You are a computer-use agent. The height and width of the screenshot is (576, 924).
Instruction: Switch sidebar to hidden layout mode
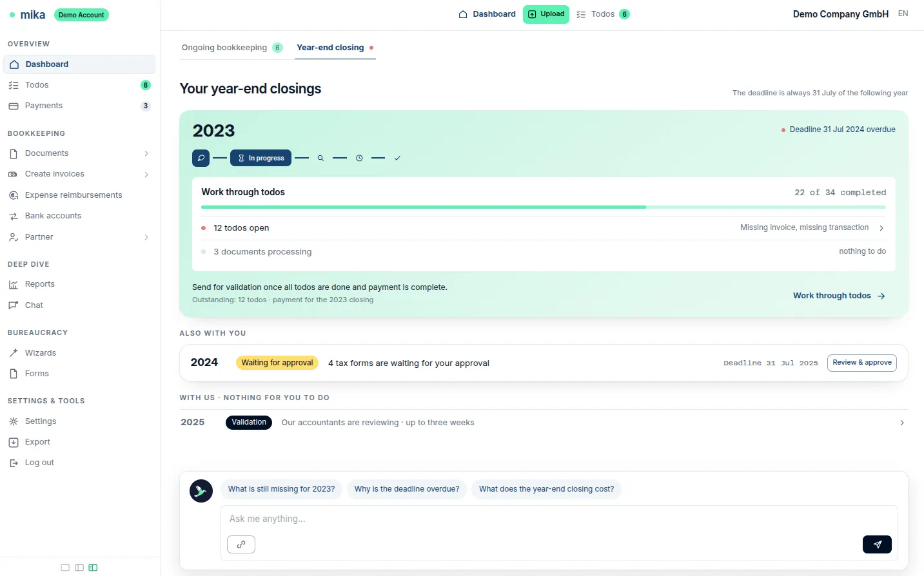click(x=65, y=568)
